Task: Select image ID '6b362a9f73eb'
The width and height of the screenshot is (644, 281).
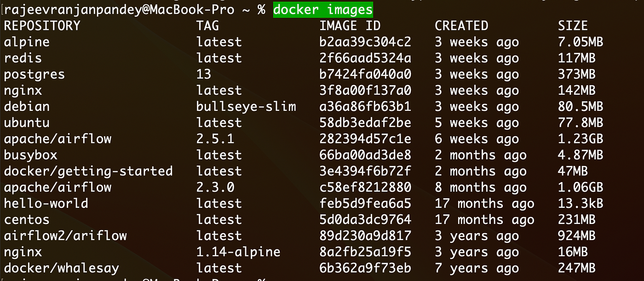Action: point(365,268)
